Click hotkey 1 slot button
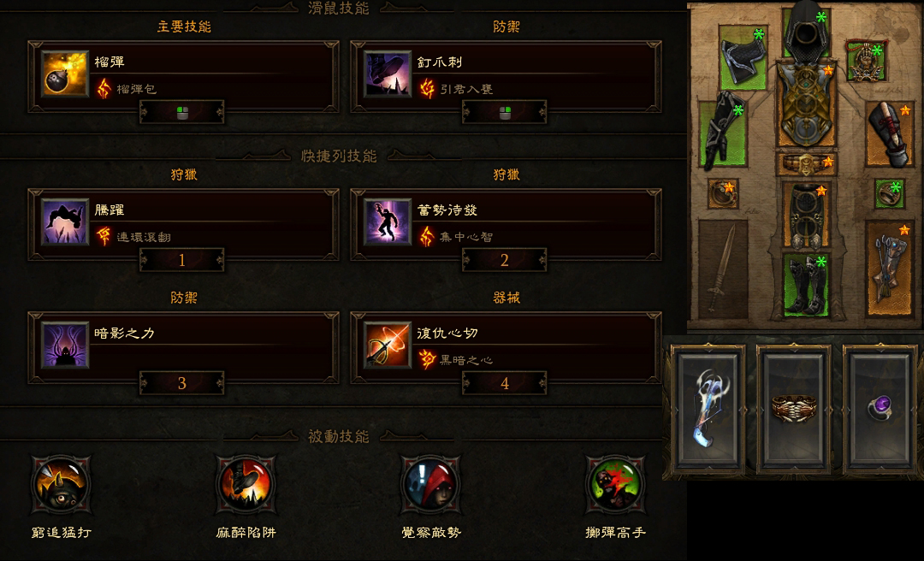Viewport: 924px width, 561px height. pyautogui.click(x=182, y=260)
